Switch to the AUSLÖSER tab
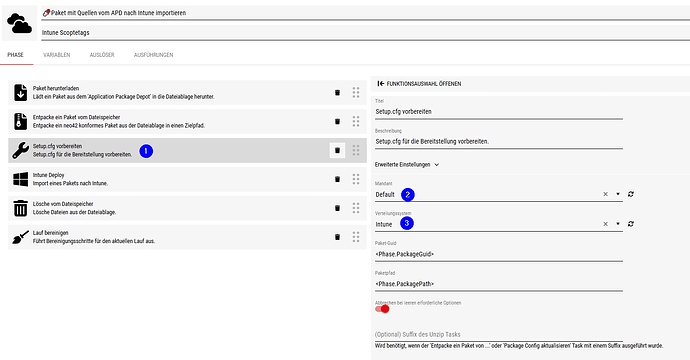 pyautogui.click(x=102, y=55)
